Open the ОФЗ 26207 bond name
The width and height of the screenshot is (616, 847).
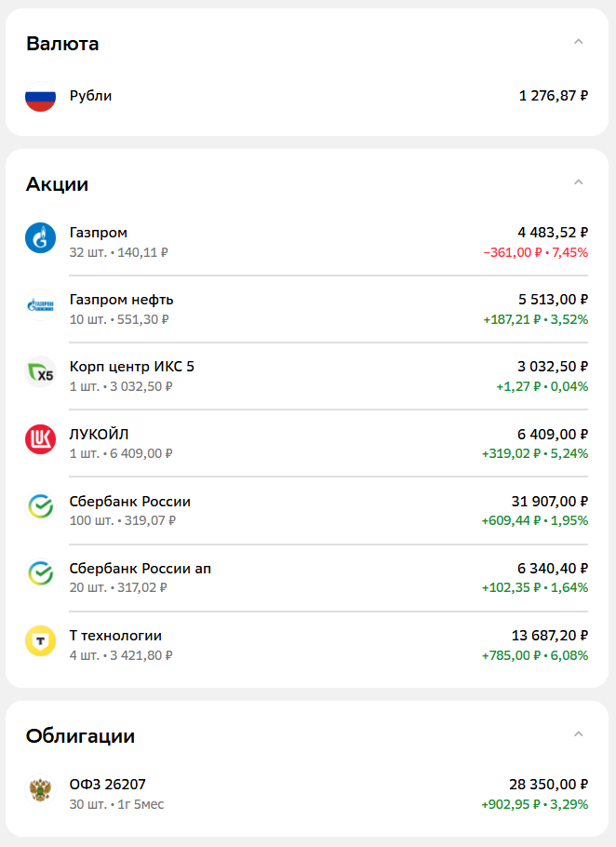[x=107, y=785]
